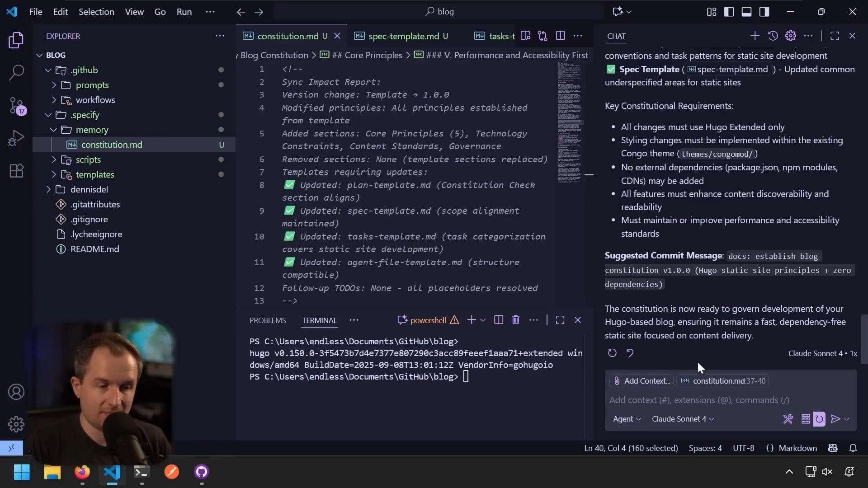
Task: Click the Add Context button
Action: 642,381
